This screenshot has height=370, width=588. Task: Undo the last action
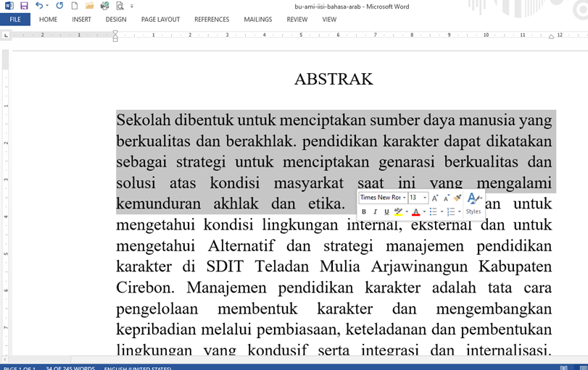(39, 6)
